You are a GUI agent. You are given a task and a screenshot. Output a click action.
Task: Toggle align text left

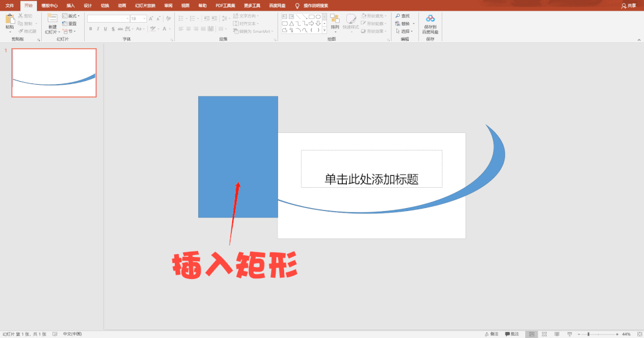181,29
